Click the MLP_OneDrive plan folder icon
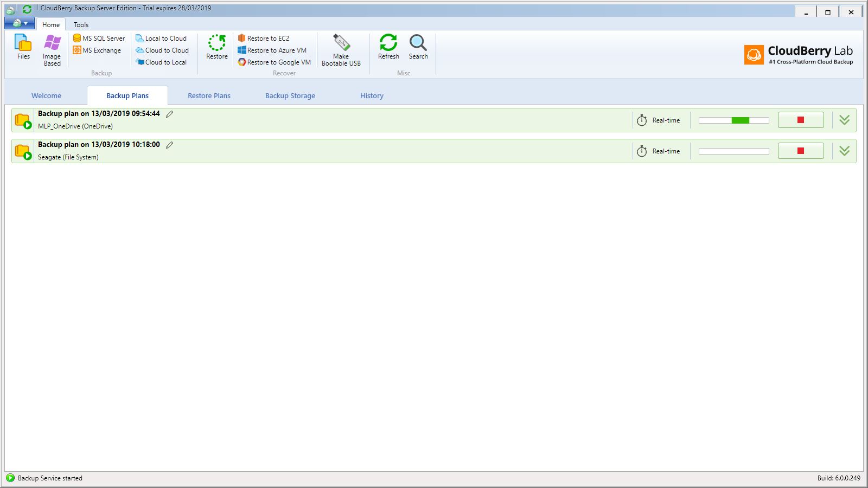The width and height of the screenshot is (868, 488). tap(23, 120)
